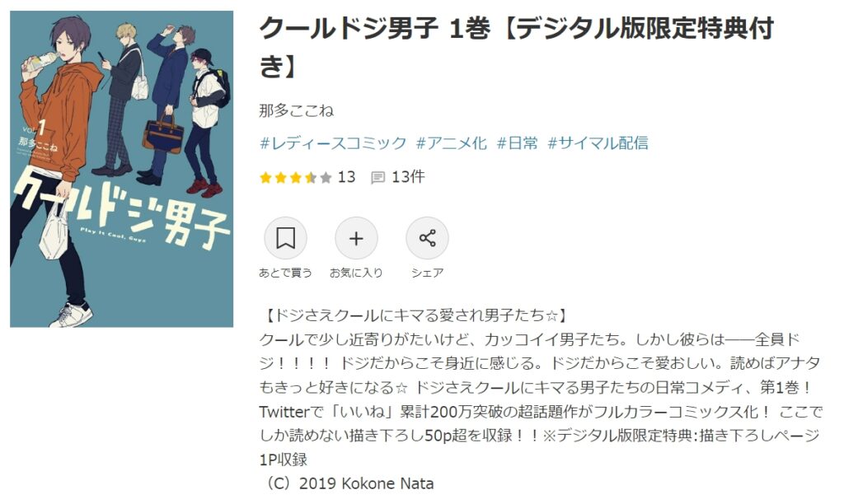Click the bookmark あとで買う icon
The image size is (844, 504).
click(285, 238)
